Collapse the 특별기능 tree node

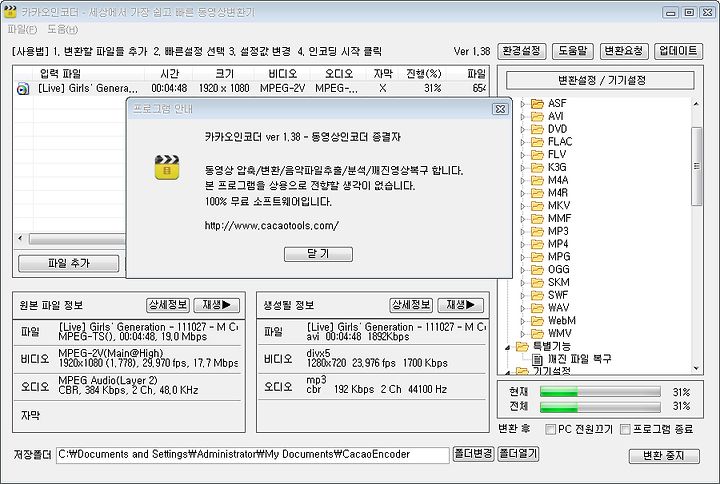point(507,347)
